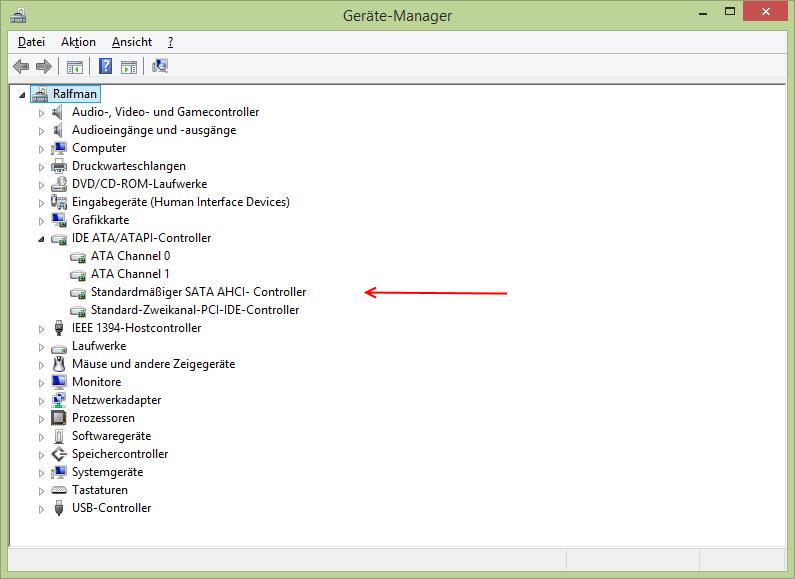Select Eingabegeräte (Human Interface Devices) label
Screen dimensions: 795x579
pos(180,202)
